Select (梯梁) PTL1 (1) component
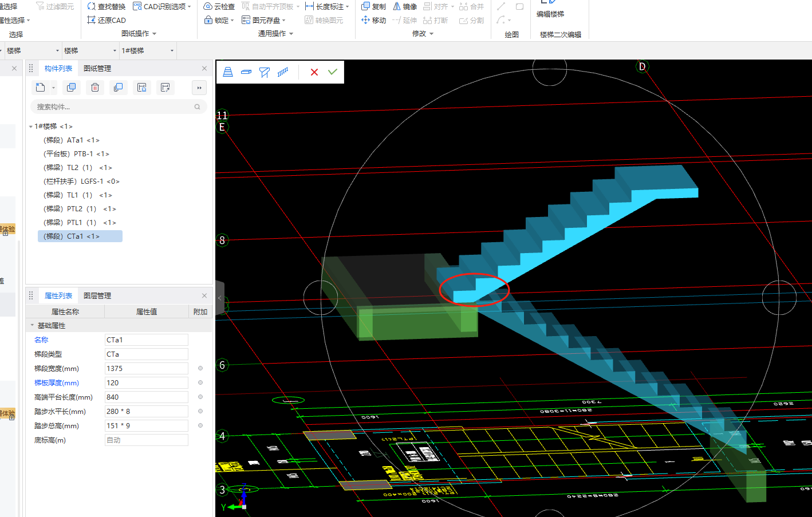 click(80, 223)
